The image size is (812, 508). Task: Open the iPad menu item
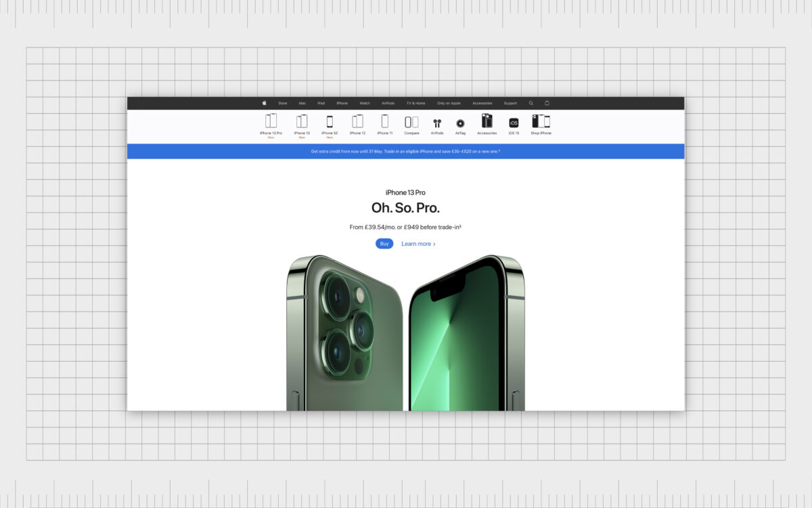click(x=321, y=103)
